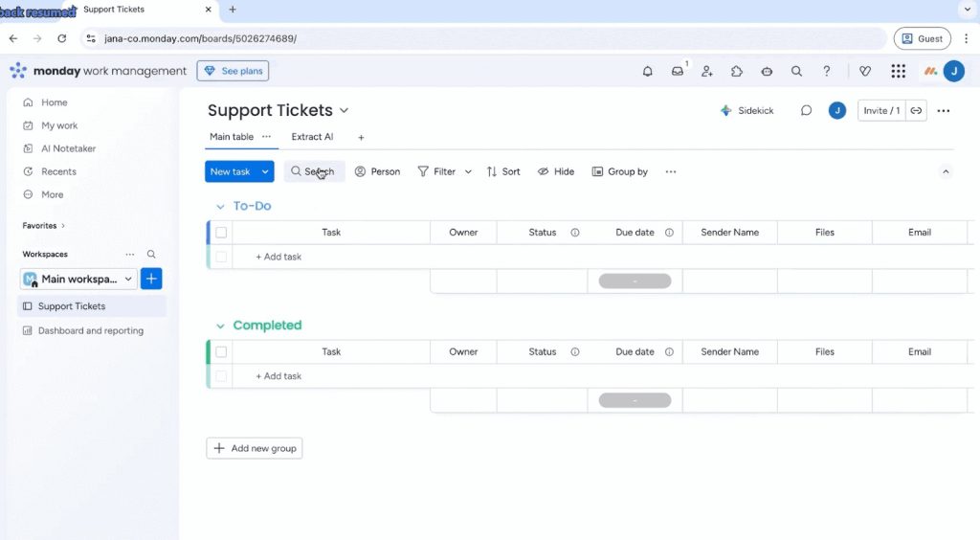
Task: Click the See plans button
Action: pyautogui.click(x=233, y=71)
